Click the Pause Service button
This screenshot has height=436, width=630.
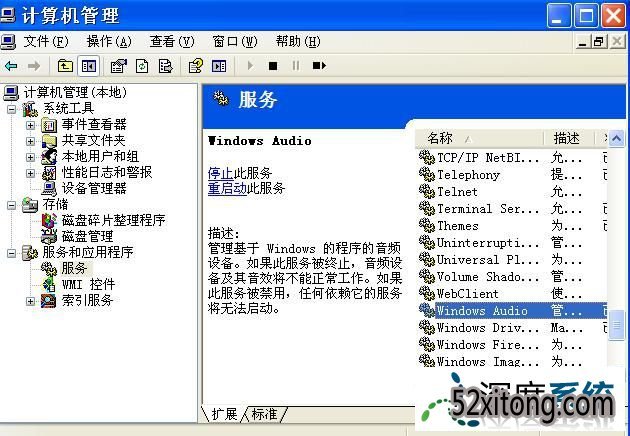(296, 66)
